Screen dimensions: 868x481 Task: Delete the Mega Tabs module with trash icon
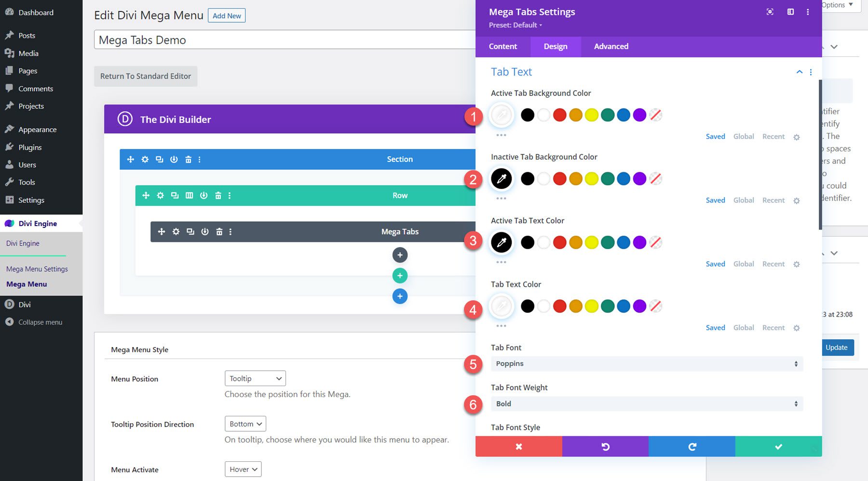click(219, 231)
